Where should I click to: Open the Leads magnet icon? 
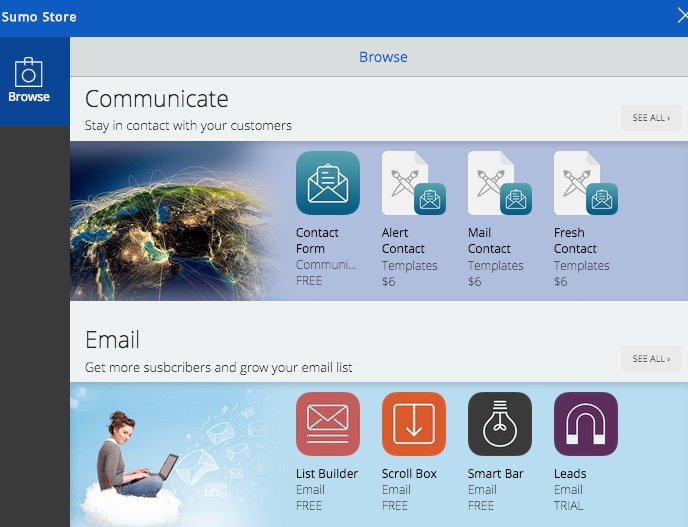(x=586, y=424)
